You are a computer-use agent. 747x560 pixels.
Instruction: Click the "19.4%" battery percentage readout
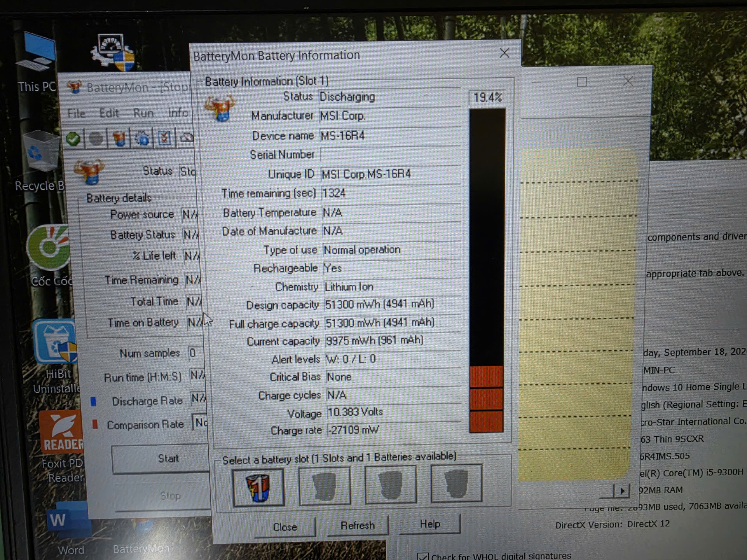point(487,97)
